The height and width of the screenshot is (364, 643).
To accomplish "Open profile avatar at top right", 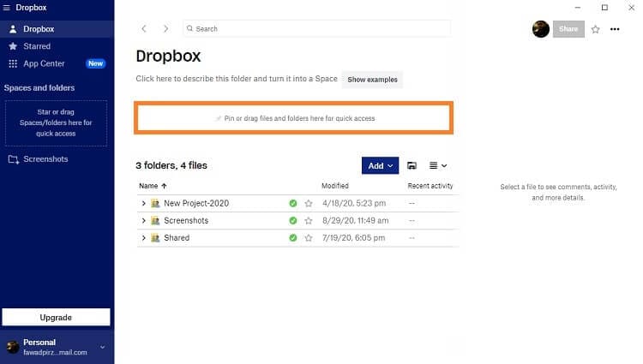I will [x=540, y=29].
